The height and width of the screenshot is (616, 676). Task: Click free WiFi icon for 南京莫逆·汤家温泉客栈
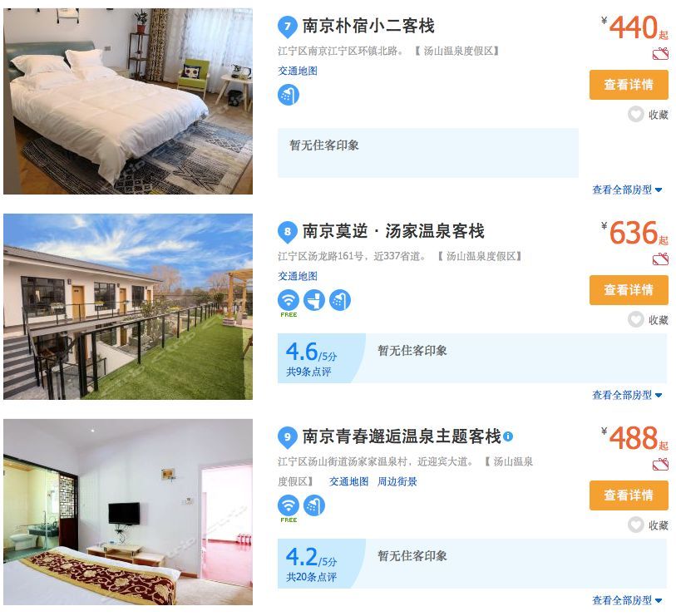(289, 300)
